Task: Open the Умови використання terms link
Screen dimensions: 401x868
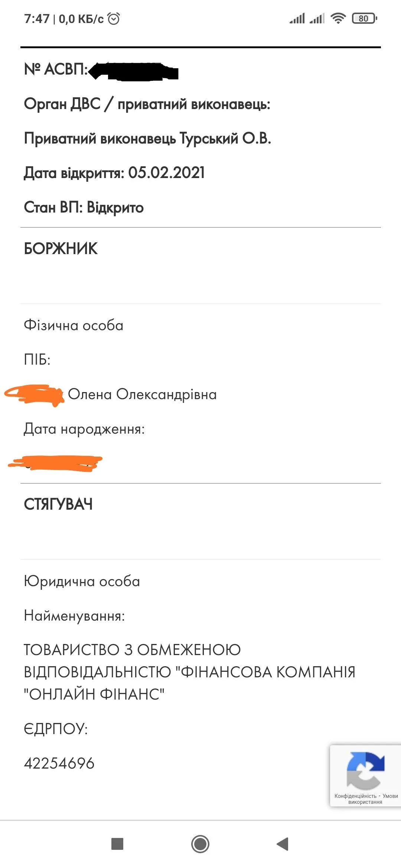Action: [x=389, y=796]
